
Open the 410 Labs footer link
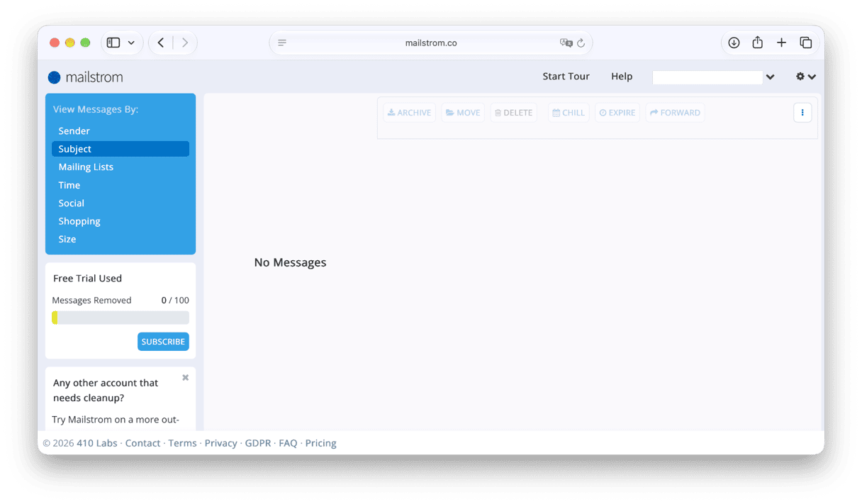tap(97, 443)
